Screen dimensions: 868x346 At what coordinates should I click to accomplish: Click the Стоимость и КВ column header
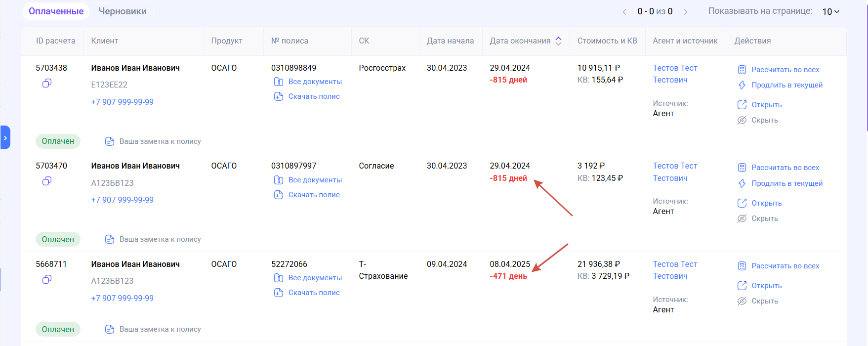coord(607,41)
